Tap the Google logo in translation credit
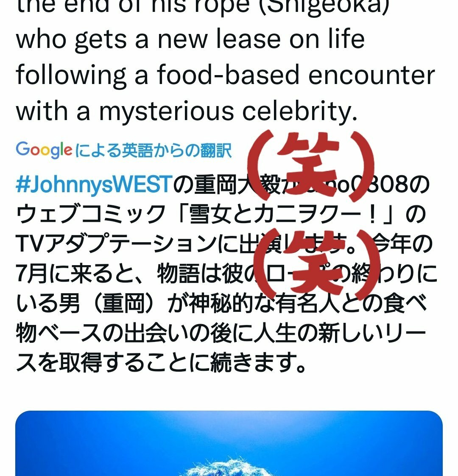The height and width of the screenshot is (476, 458). (44, 150)
